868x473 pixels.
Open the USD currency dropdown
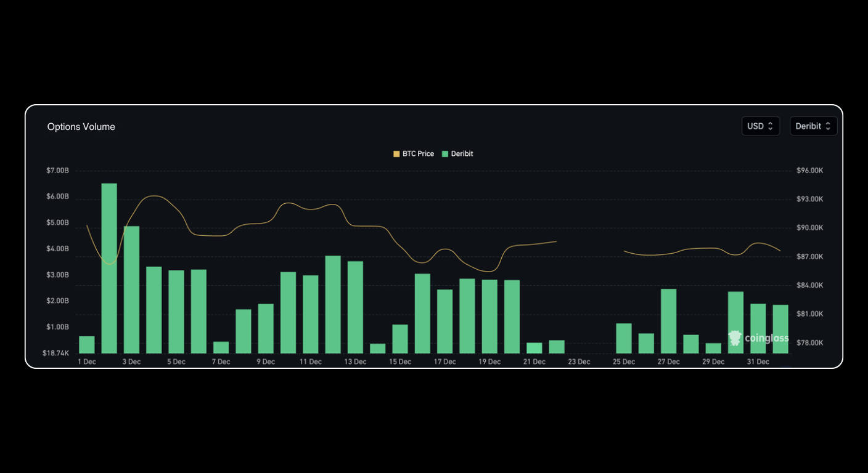760,126
